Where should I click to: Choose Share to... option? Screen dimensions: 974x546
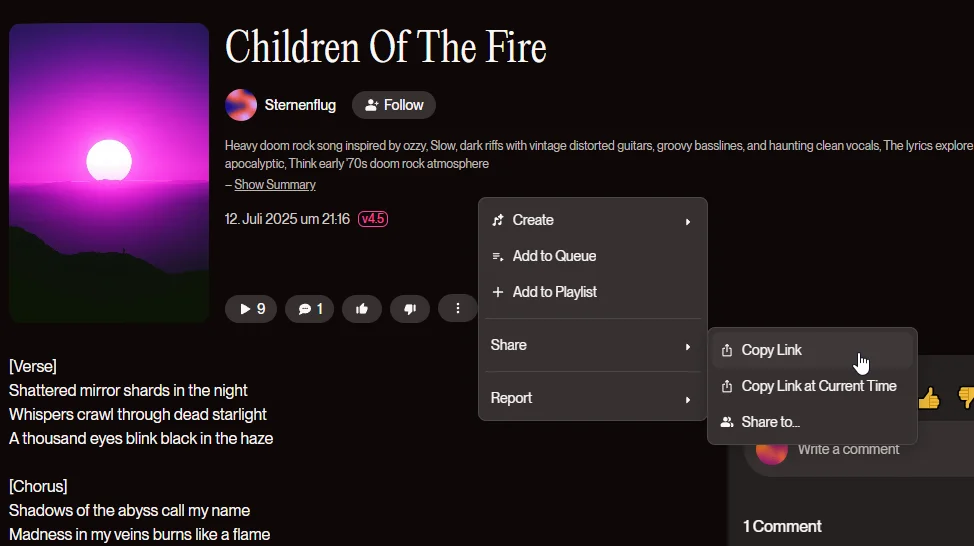coord(812,422)
